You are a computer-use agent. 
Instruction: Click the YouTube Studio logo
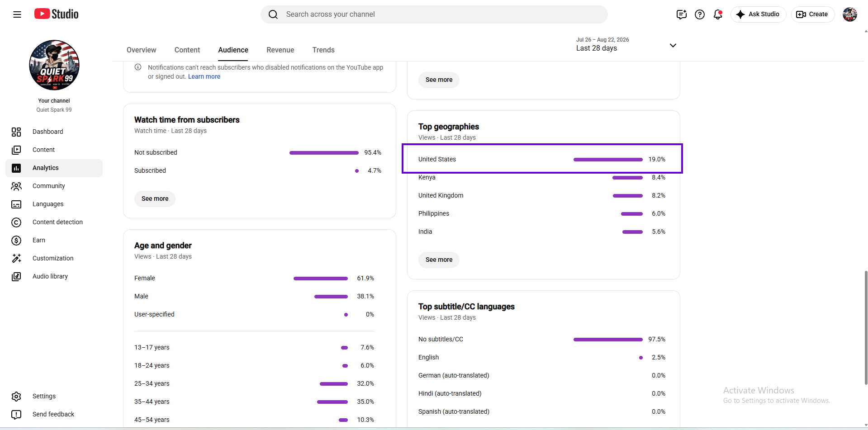click(x=57, y=14)
